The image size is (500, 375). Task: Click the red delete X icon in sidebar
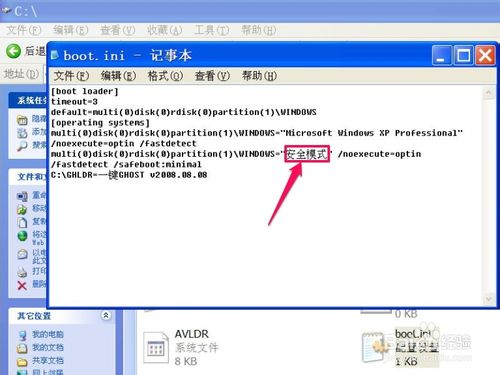22,285
